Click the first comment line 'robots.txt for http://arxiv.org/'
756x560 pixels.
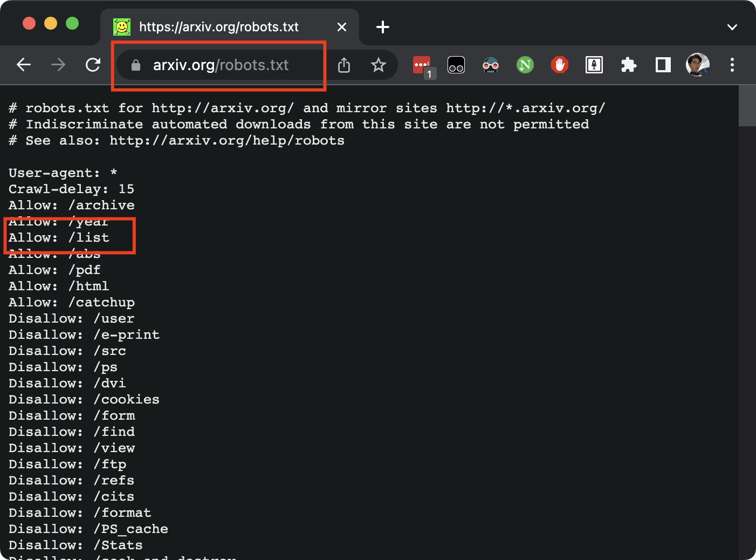[x=307, y=108]
